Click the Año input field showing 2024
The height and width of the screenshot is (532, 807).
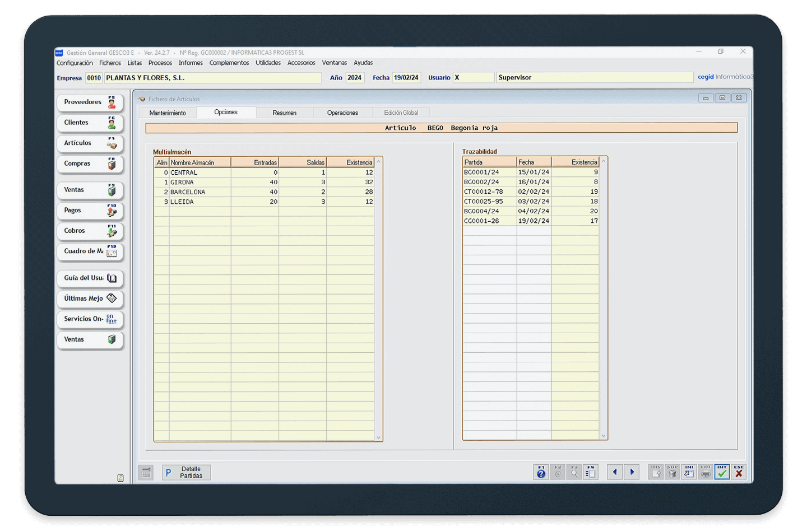tap(355, 78)
